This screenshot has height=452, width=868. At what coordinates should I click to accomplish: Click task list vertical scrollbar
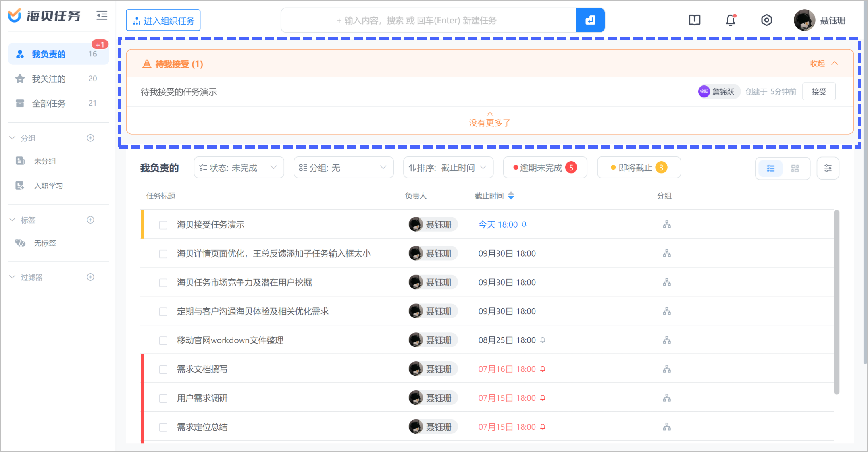pos(837,302)
